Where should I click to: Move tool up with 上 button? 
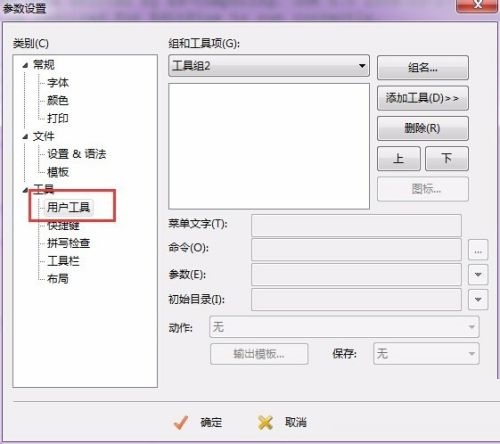coord(399,158)
